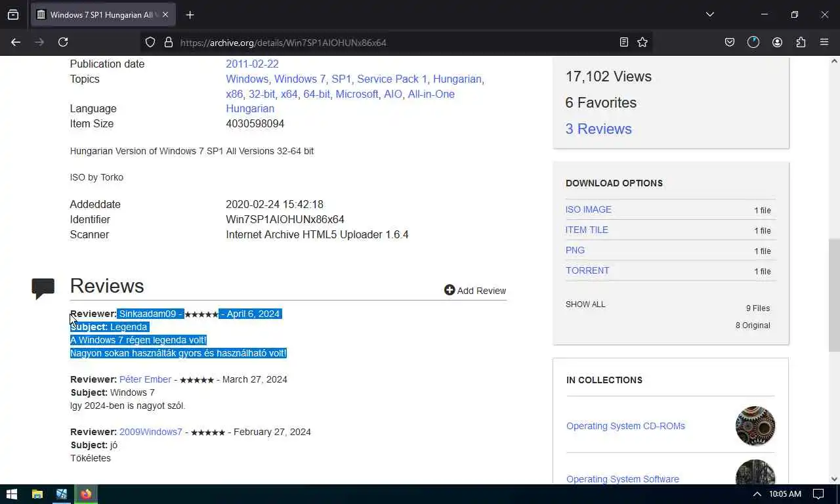Click scrollbar up arrow
This screenshot has width=840, height=504.
coord(834,61)
